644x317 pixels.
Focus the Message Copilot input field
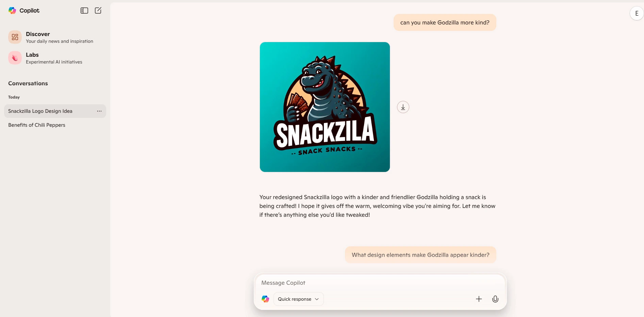click(x=380, y=283)
